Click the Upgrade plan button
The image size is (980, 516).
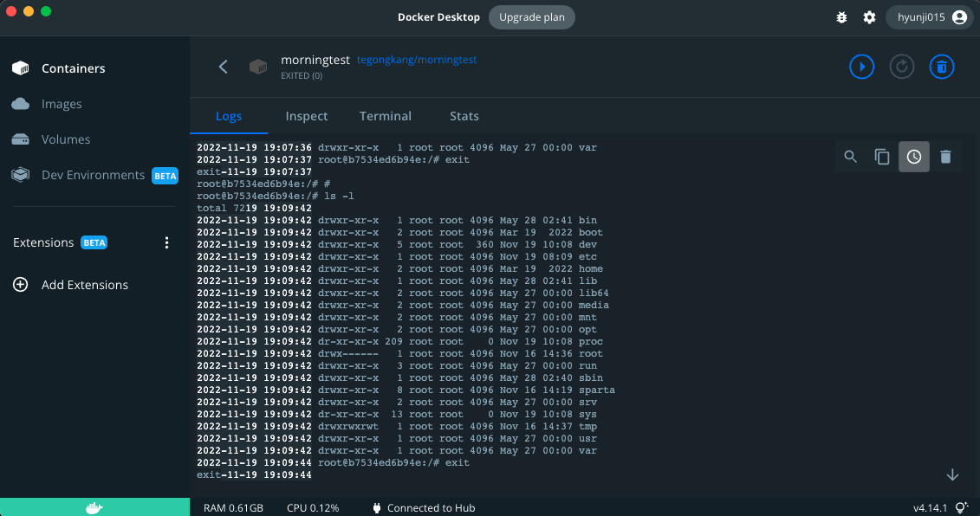pyautogui.click(x=531, y=17)
